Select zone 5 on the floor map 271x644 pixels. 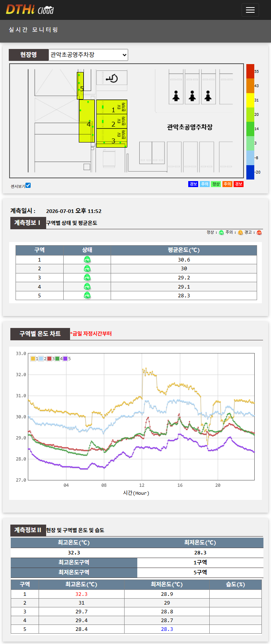pos(80,86)
